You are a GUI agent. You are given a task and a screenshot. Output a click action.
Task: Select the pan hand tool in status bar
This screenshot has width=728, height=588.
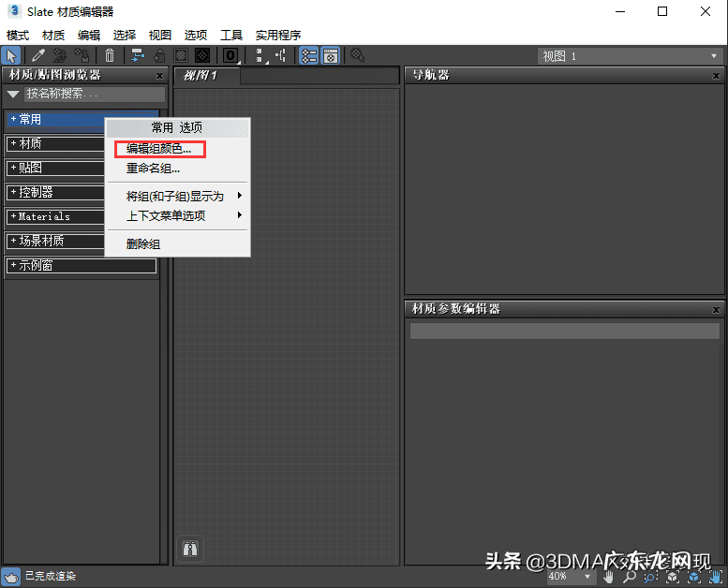pos(609,577)
